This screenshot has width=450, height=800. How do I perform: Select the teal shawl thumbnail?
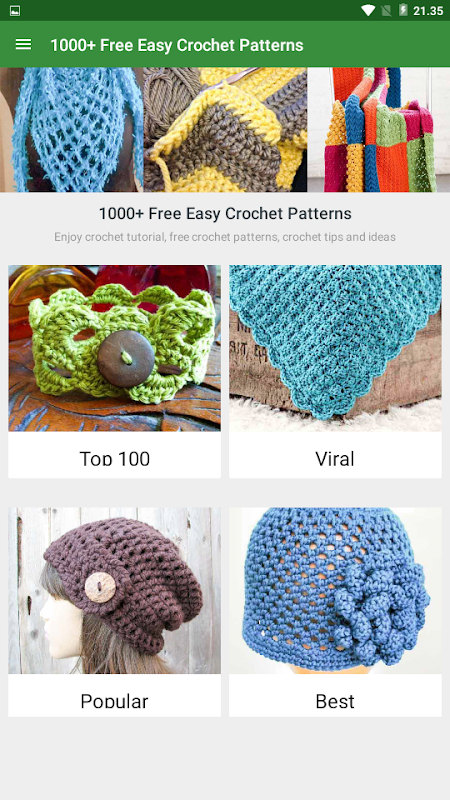point(335,348)
